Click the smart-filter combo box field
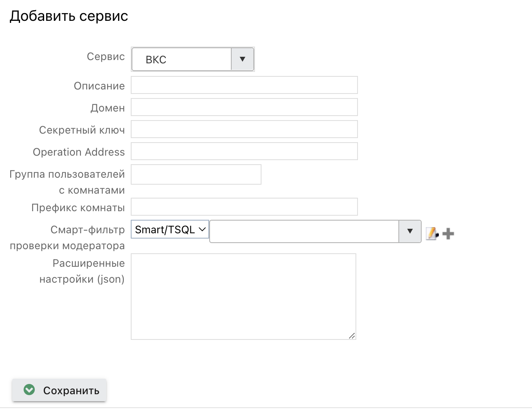Screen dimensions: 532x413 point(304,232)
